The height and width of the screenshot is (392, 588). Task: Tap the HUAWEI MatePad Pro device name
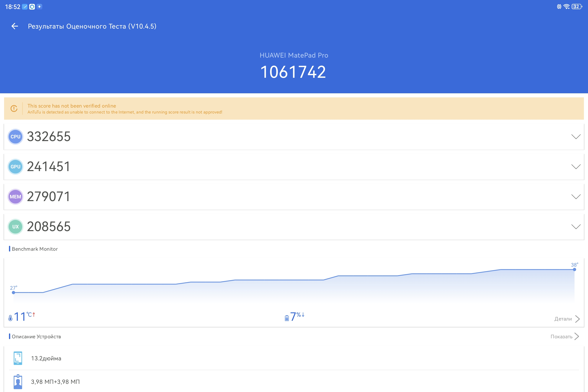coord(294,55)
